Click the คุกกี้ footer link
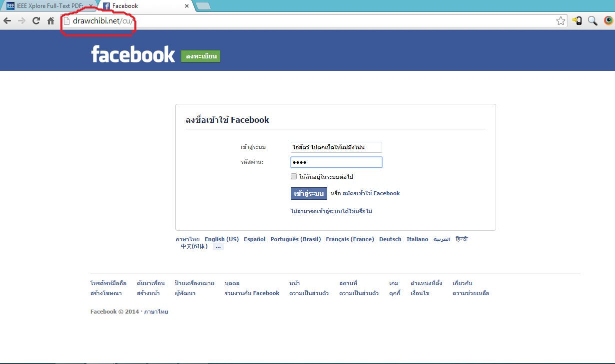The height and width of the screenshot is (364, 615). click(395, 293)
